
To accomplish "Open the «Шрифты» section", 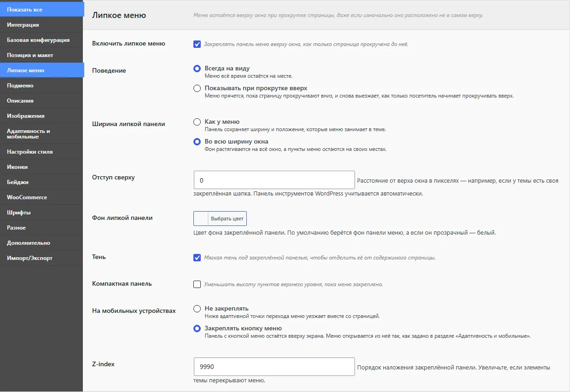I will 41,213.
